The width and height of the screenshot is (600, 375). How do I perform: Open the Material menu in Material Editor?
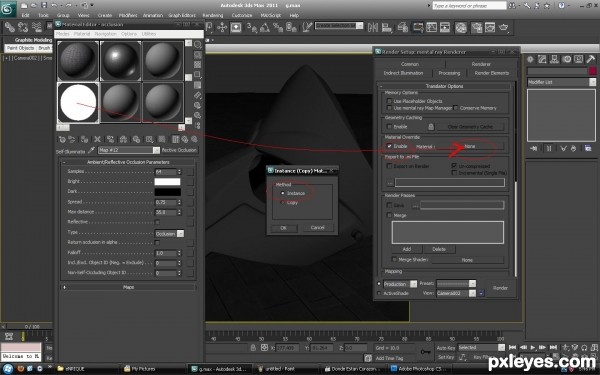coord(82,34)
